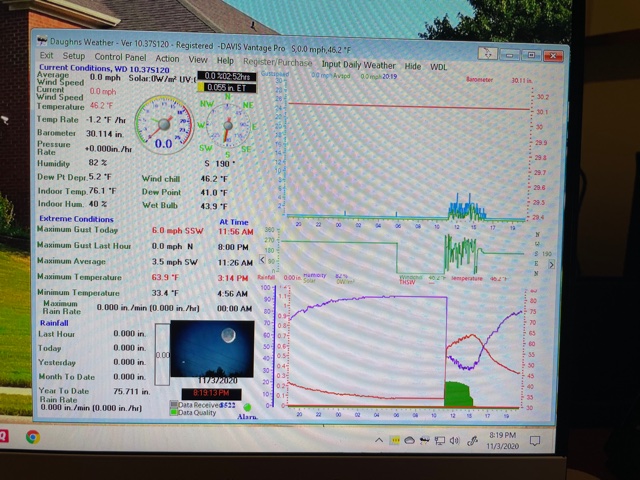Viewport: 640px width, 480px height.
Task: Click the Alarm label
Action: [x=247, y=417]
